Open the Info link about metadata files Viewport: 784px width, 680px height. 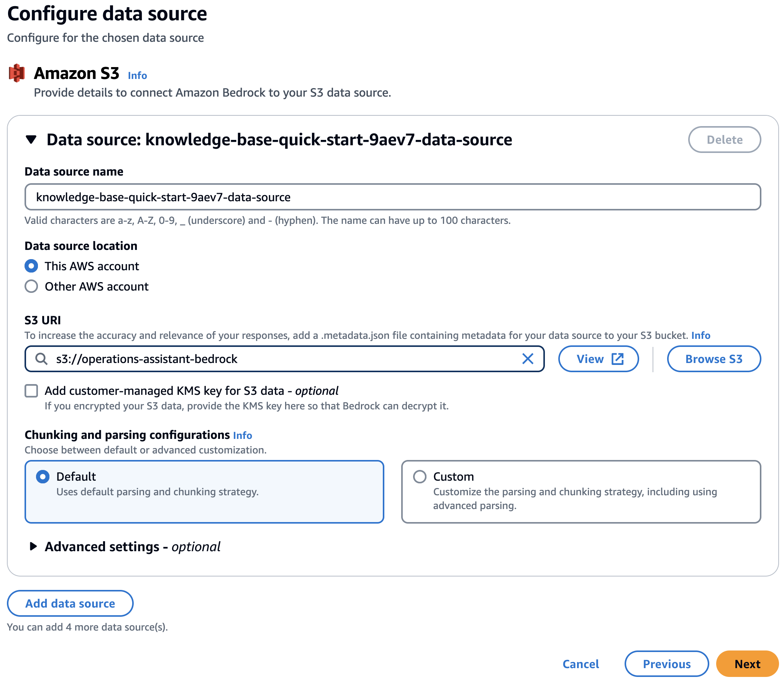coord(700,335)
